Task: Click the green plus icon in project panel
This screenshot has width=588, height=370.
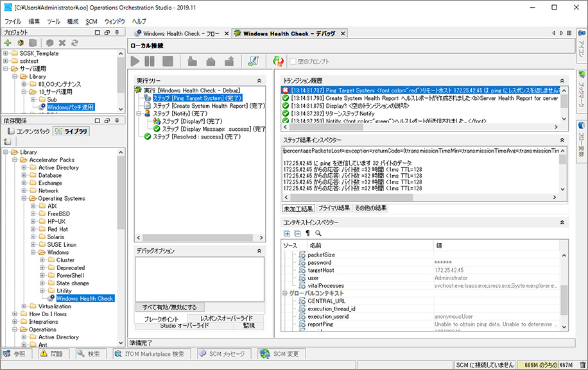Action: coord(8,43)
